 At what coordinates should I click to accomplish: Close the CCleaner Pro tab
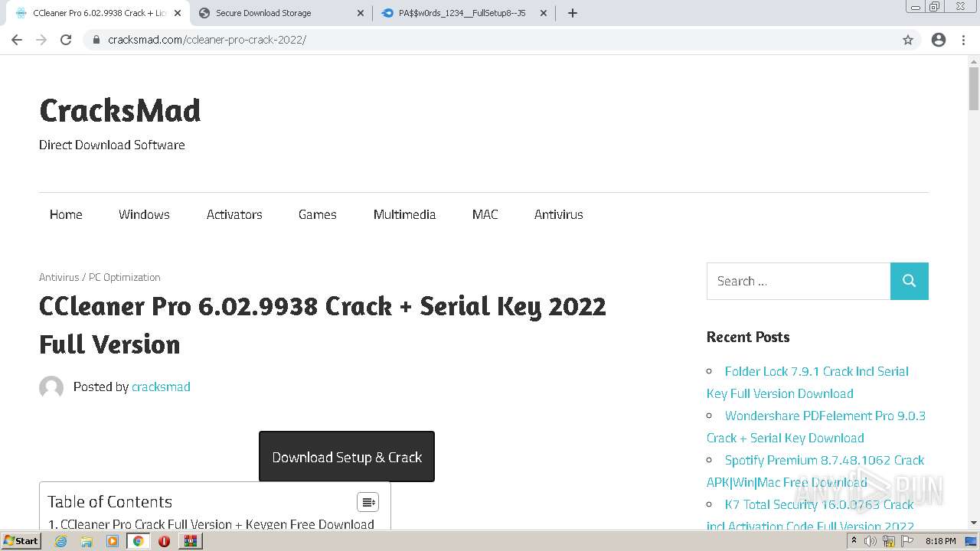(177, 13)
